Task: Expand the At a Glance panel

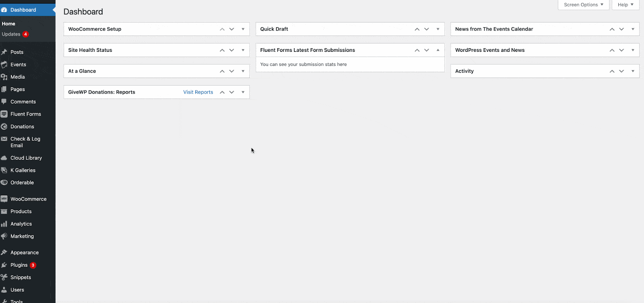Action: pos(243,71)
